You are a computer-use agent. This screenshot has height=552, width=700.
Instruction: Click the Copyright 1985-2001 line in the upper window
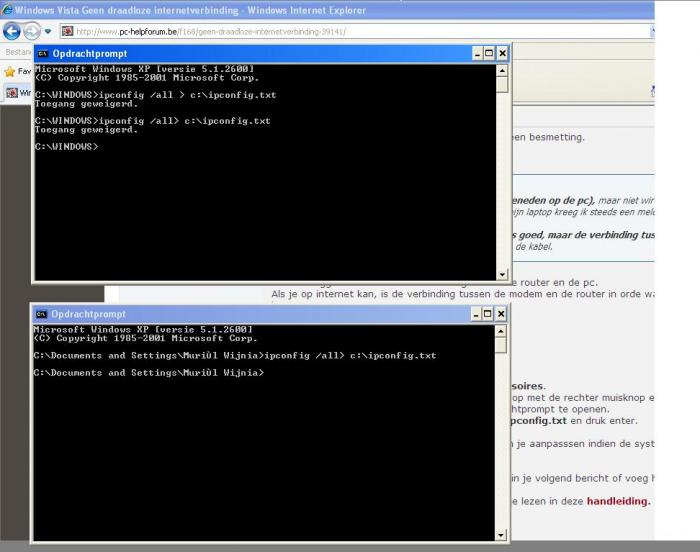click(x=147, y=78)
